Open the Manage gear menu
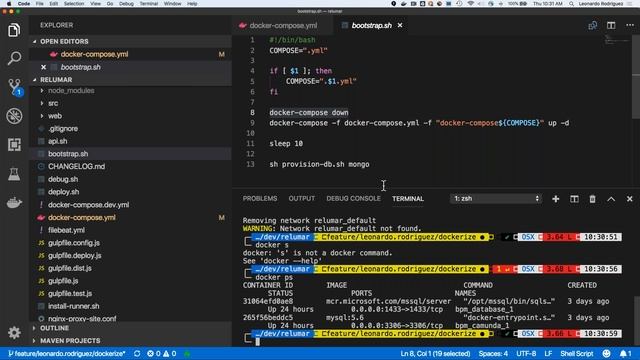This screenshot has width=640, height=360. [x=14, y=333]
